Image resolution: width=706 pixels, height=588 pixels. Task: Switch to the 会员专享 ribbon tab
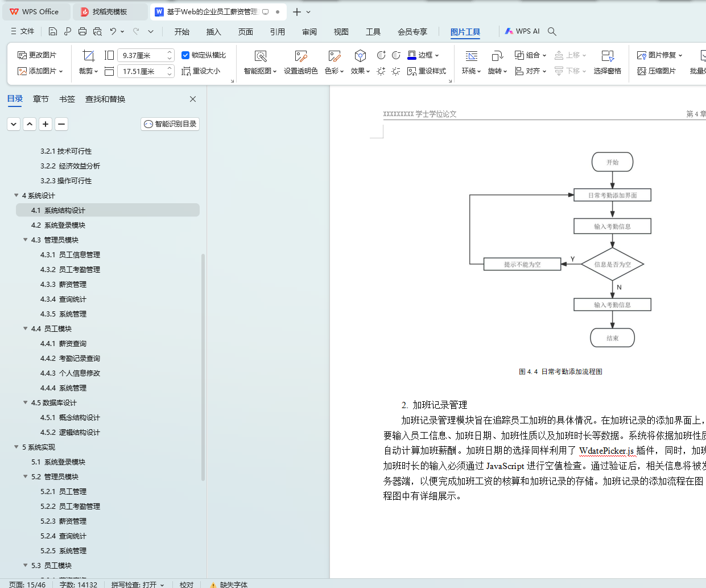(412, 32)
